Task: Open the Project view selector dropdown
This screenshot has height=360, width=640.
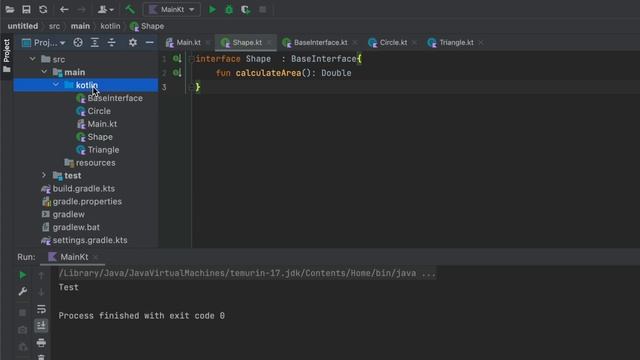Action: click(x=43, y=42)
